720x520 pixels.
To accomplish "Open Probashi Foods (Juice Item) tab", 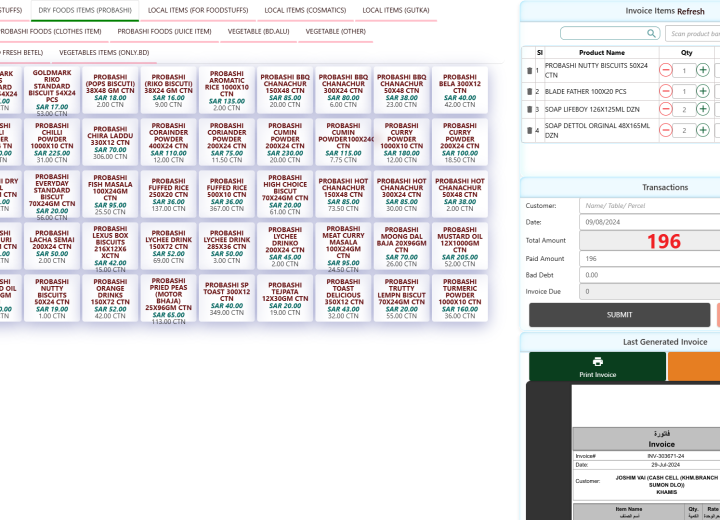I will (x=164, y=31).
